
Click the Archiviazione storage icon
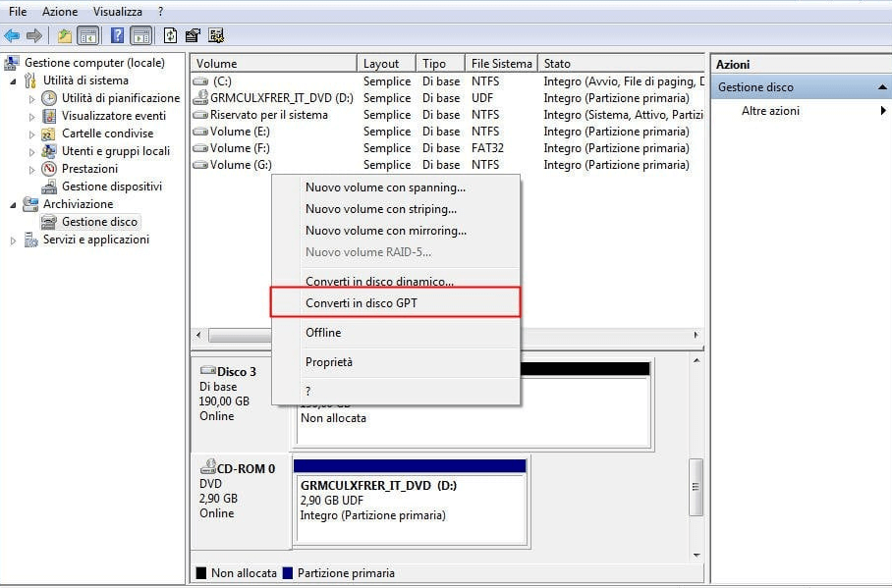tap(30, 203)
